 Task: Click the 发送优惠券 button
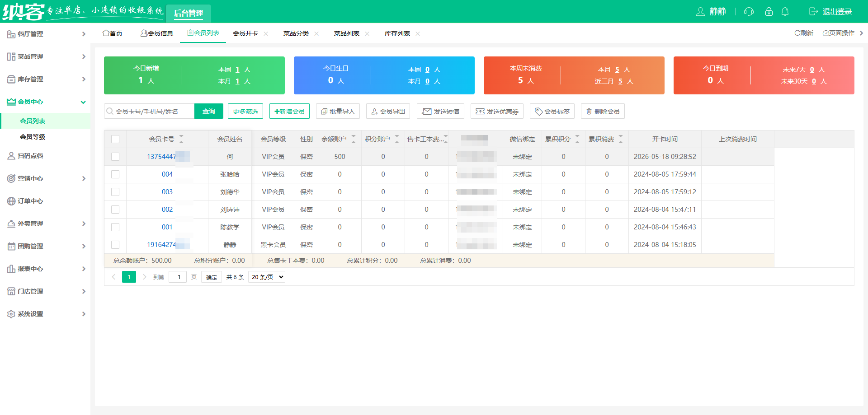tap(497, 111)
